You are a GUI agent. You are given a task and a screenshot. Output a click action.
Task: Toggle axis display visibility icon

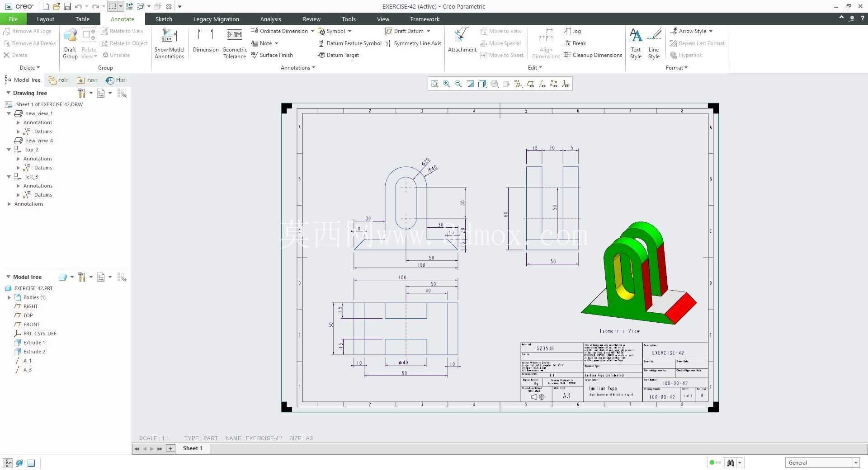tap(542, 84)
